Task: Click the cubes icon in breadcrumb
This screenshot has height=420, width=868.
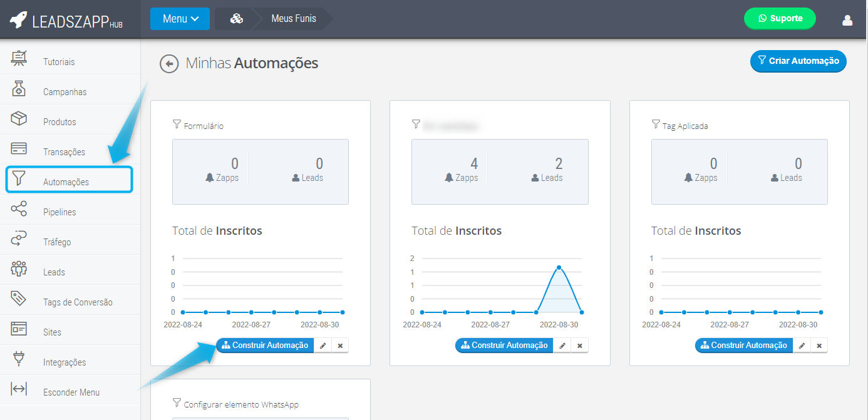Action: point(236,19)
